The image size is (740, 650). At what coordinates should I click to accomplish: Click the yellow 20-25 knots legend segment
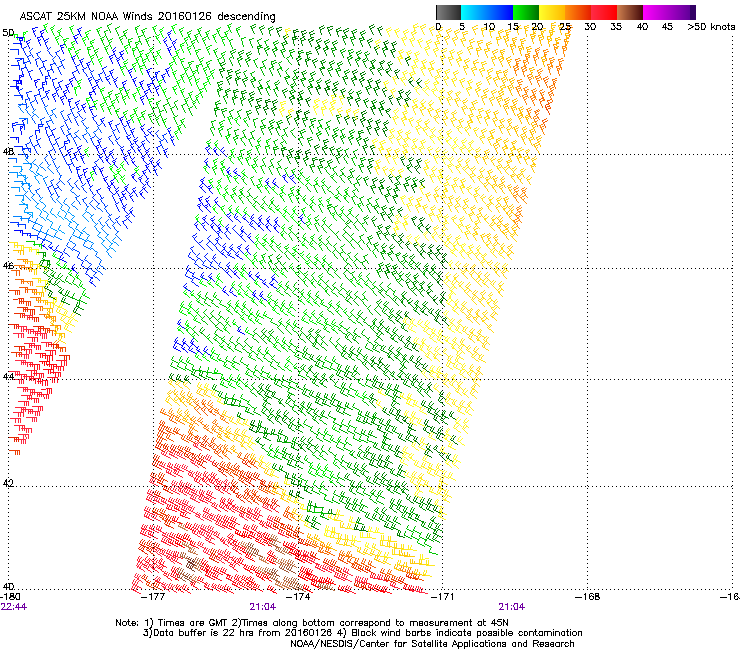click(x=552, y=12)
